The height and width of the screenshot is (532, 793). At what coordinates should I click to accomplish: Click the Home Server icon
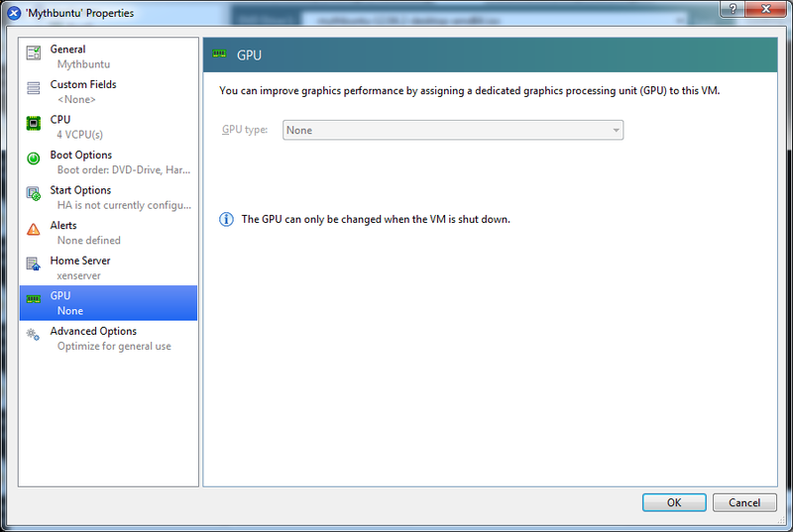pos(34,265)
